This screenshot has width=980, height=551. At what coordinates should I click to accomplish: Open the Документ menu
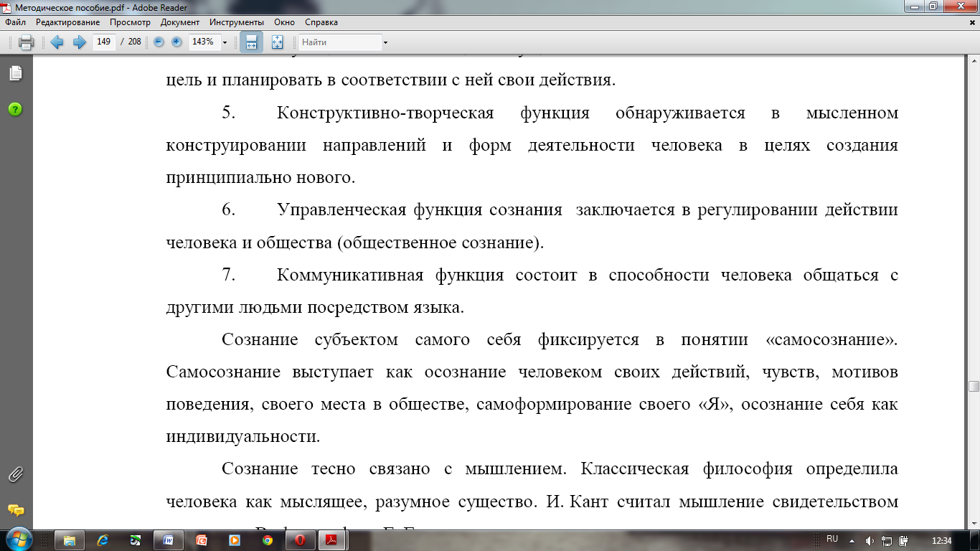(180, 22)
